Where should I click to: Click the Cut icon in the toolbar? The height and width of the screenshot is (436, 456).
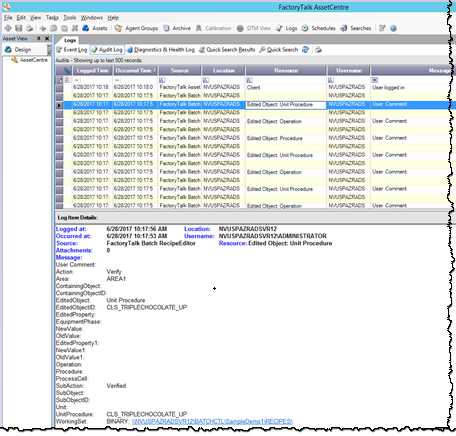[43, 28]
